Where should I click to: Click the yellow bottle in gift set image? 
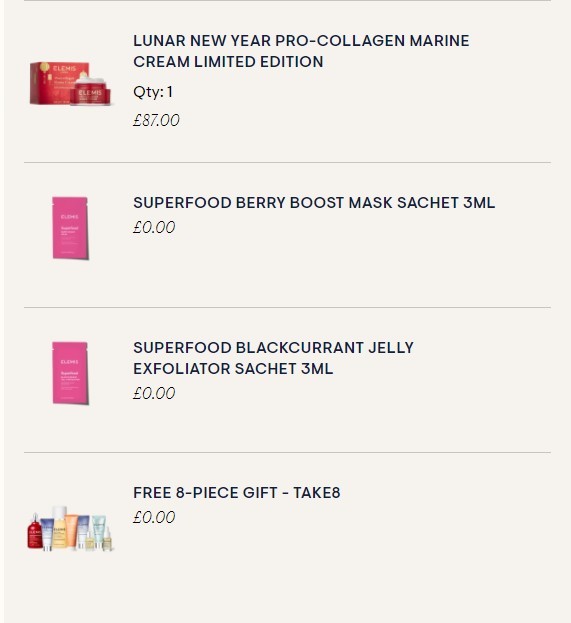(60, 527)
